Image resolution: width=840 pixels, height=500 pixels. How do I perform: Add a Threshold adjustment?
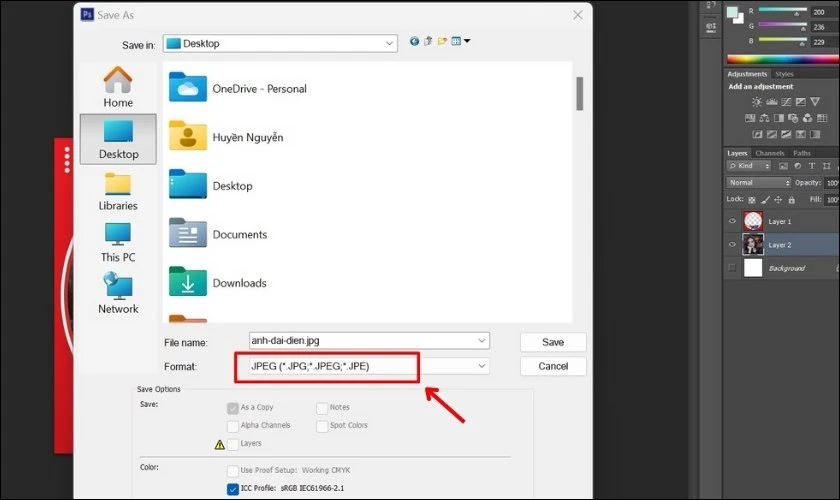pos(786,134)
